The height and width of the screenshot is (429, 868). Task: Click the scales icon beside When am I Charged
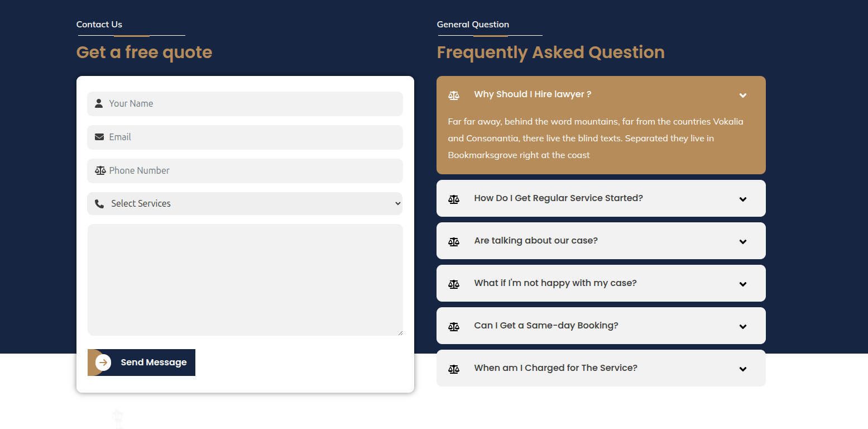tap(454, 369)
